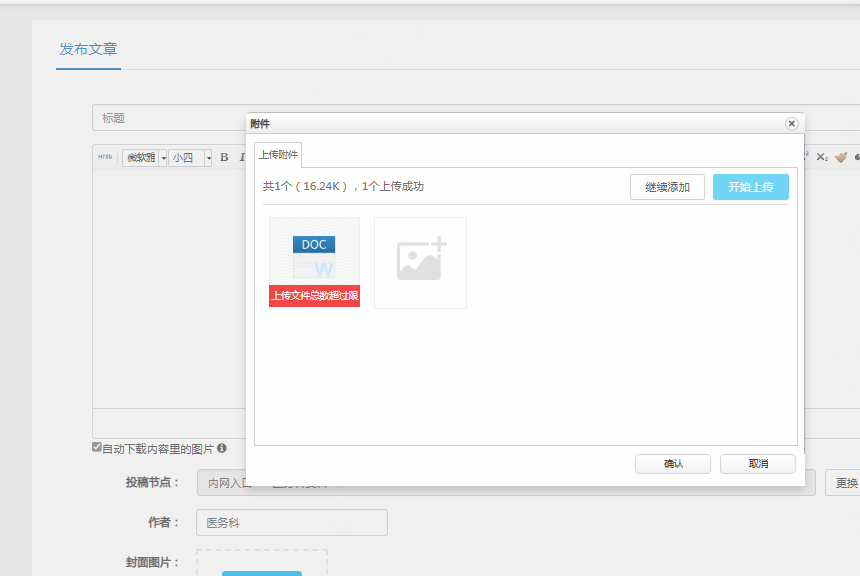Screen dimensions: 860x576
Task: Click the clear formatting brush icon
Action: (x=840, y=157)
